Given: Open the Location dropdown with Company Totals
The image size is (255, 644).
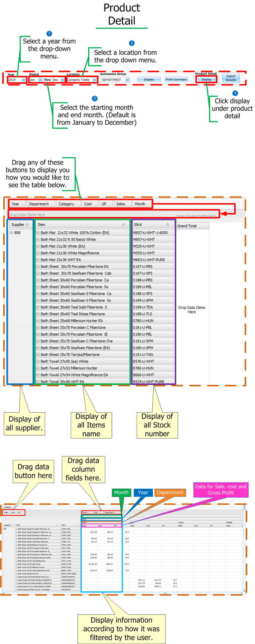Looking at the screenshot, I should point(94,80).
